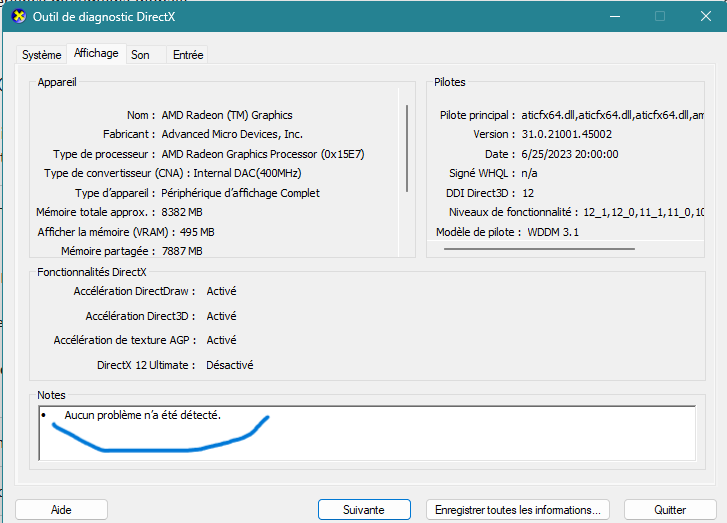
Task: Switch to the Système tab
Action: [42, 55]
